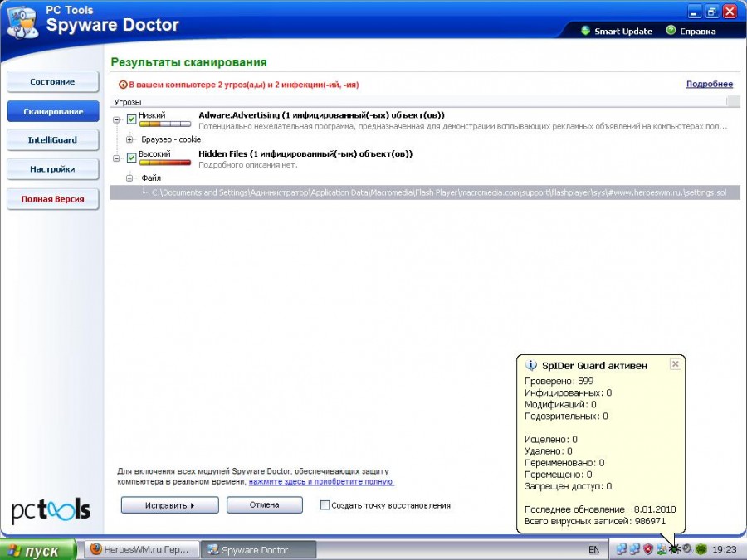Click 'Запрещен доступ: 0' in balloon
Viewport: 747px width, 560px height.
click(568, 486)
